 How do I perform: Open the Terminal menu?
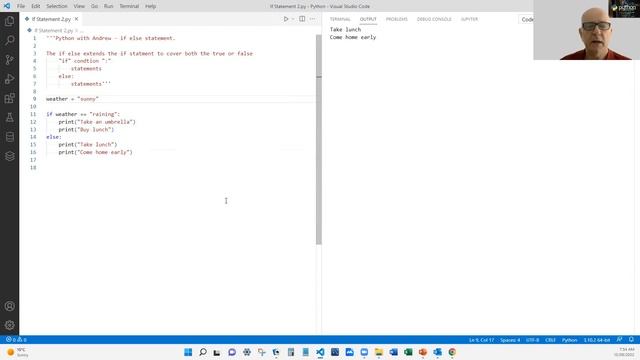click(129, 6)
